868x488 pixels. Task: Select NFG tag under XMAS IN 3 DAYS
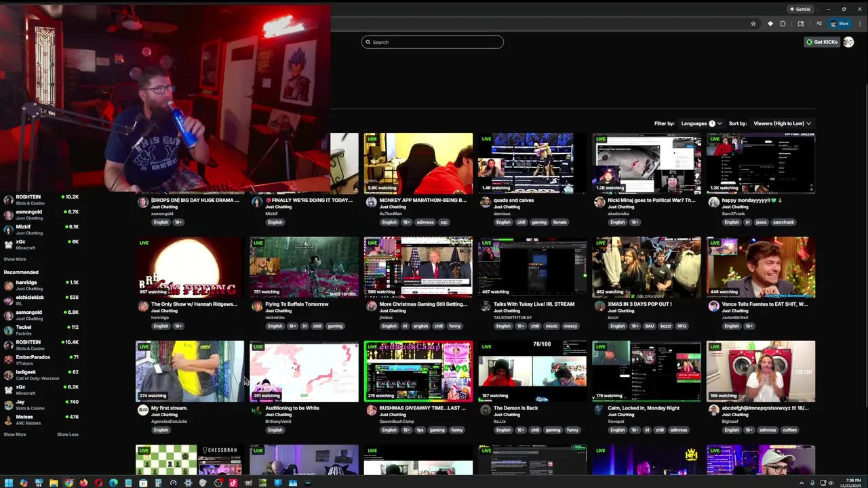[x=682, y=326]
